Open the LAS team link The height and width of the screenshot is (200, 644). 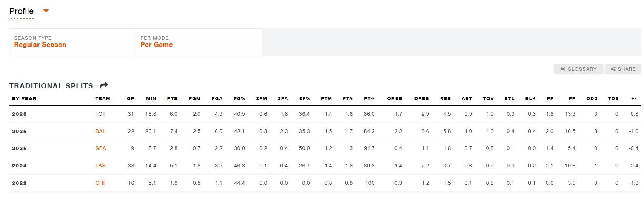100,166
